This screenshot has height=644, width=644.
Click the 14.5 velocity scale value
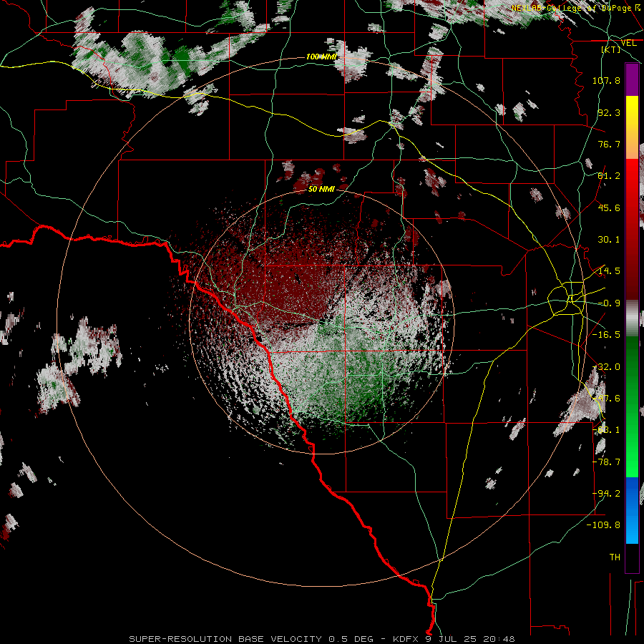coord(609,271)
